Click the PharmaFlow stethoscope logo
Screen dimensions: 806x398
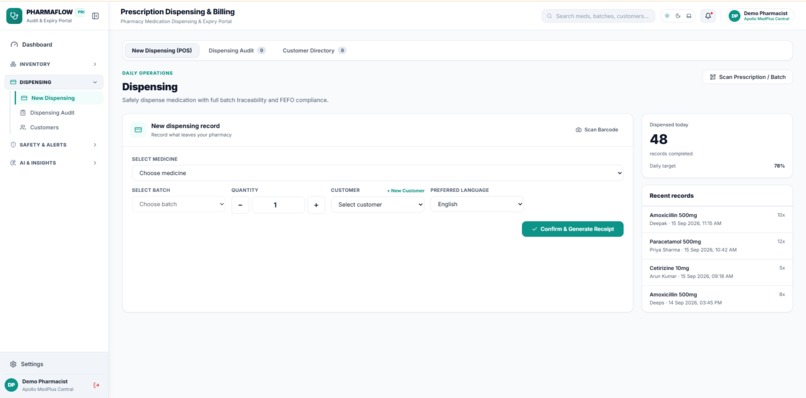[14, 16]
